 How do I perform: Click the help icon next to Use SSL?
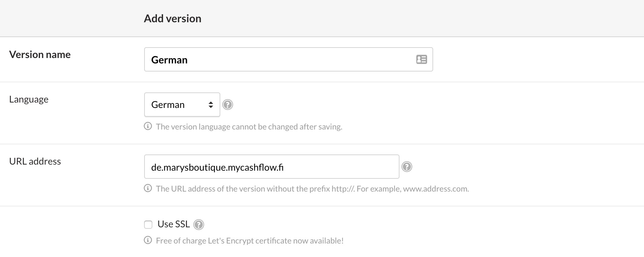(199, 224)
